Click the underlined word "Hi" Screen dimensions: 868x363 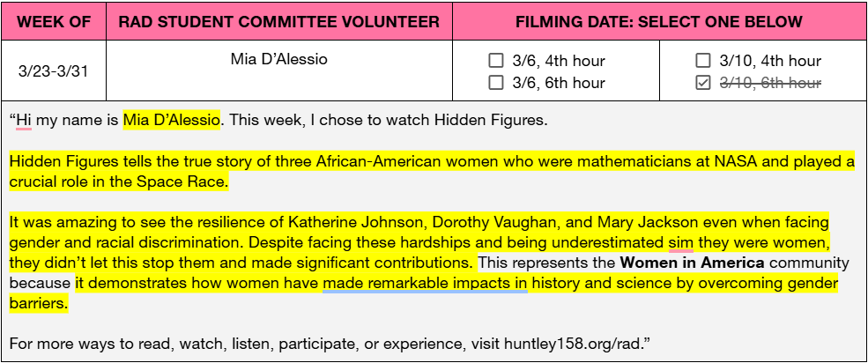tap(24, 120)
